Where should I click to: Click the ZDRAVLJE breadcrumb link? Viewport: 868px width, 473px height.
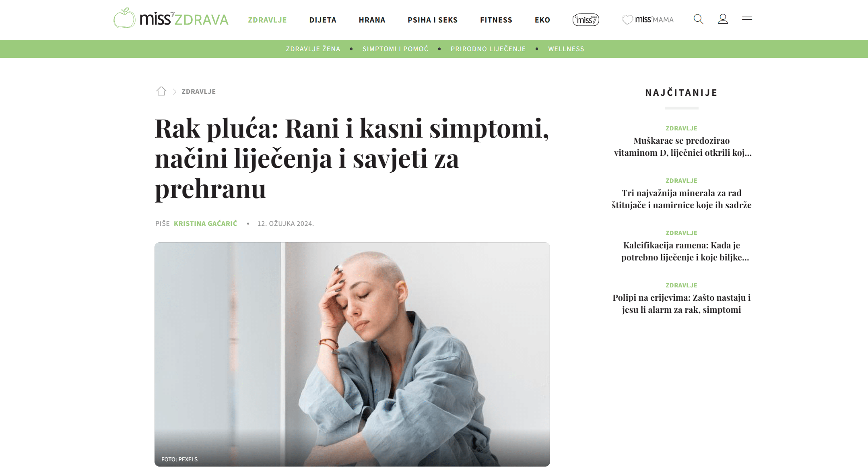[x=199, y=91]
